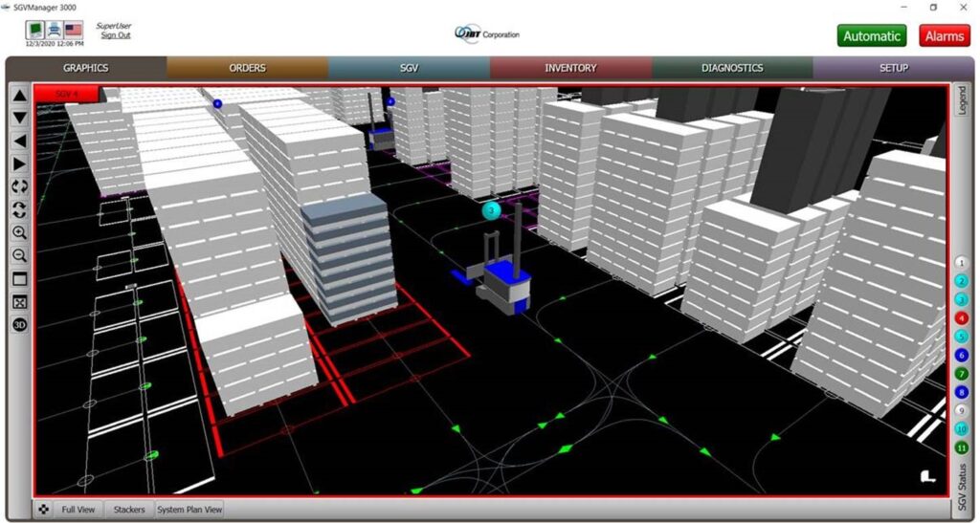Pan the view left with the left arrow
Viewport: 980px width, 523px height.
pos(19,141)
